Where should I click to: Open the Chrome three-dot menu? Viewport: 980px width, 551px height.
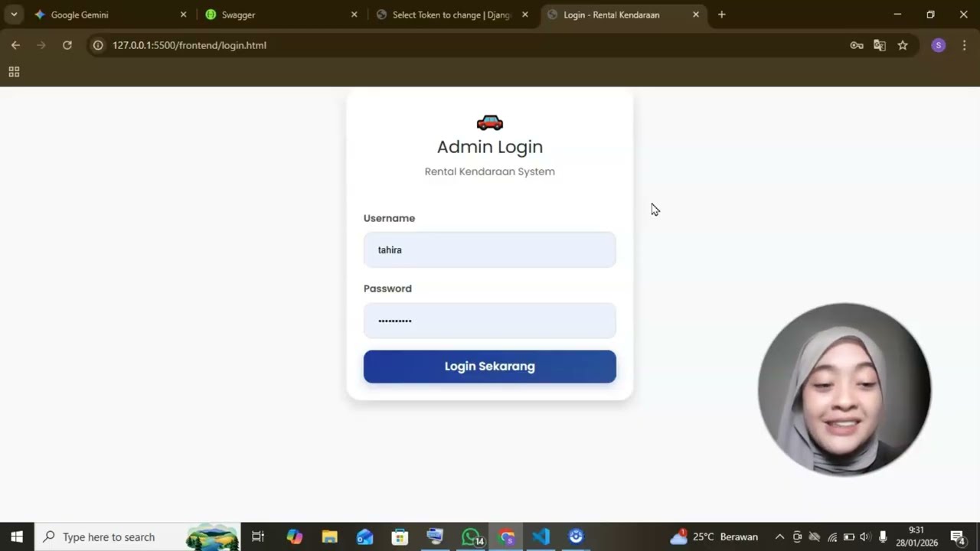[964, 45]
